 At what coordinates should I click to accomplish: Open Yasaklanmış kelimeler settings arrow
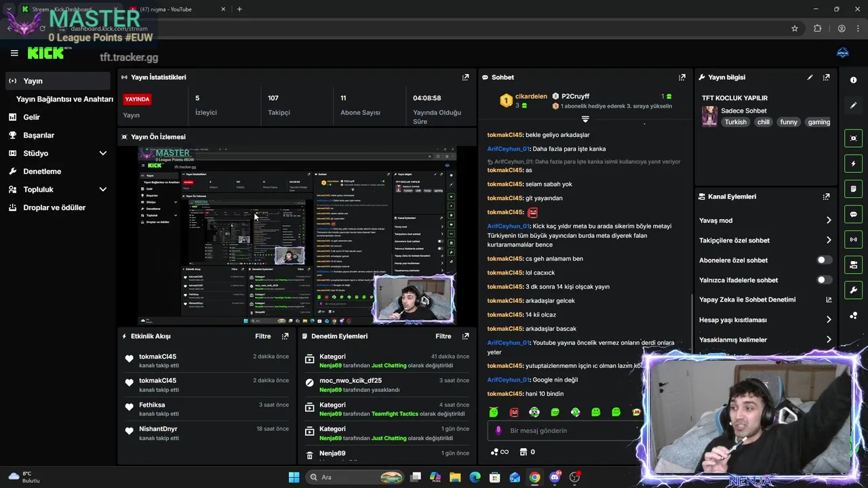point(828,340)
